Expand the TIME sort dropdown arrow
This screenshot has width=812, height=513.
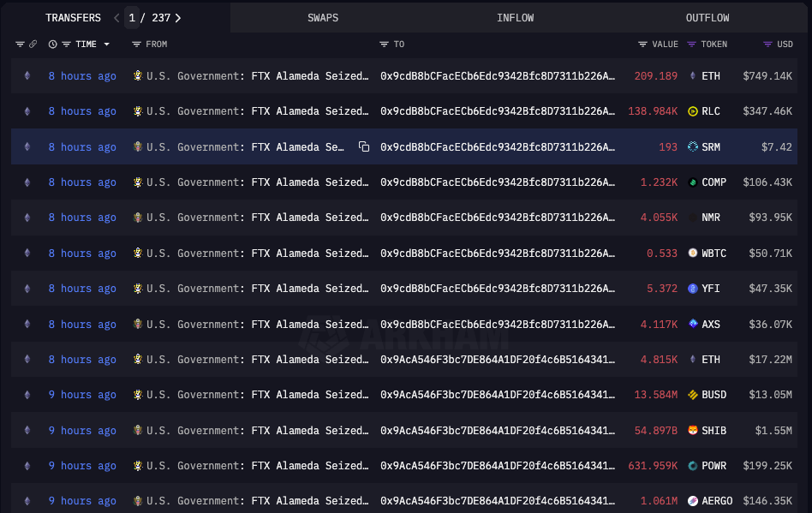(x=107, y=45)
